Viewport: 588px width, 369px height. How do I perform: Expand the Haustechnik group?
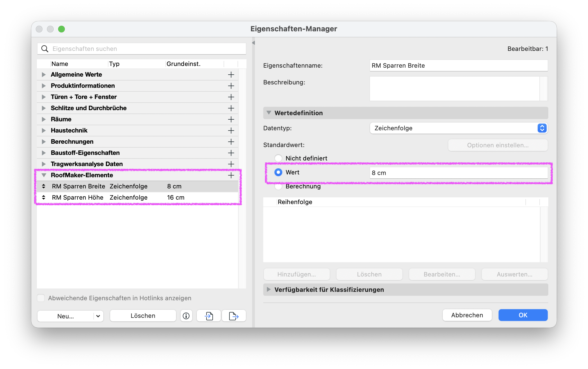click(x=44, y=131)
